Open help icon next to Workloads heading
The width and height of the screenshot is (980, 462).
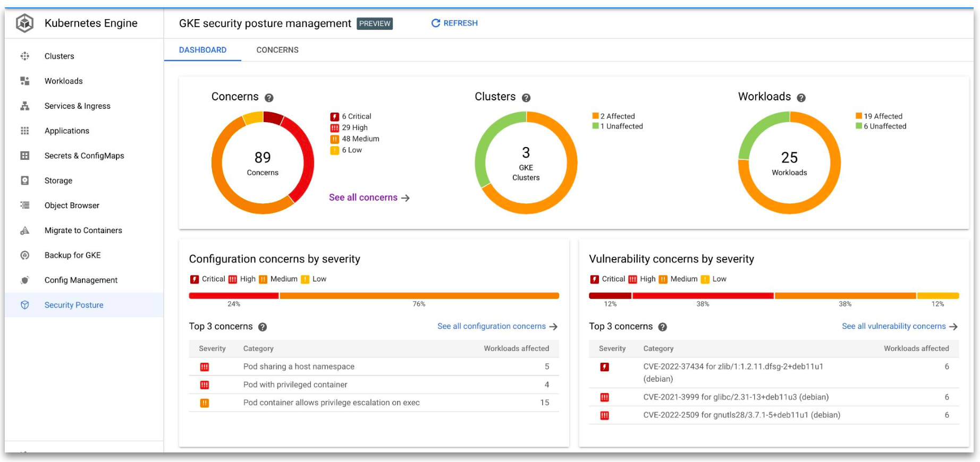tap(801, 98)
